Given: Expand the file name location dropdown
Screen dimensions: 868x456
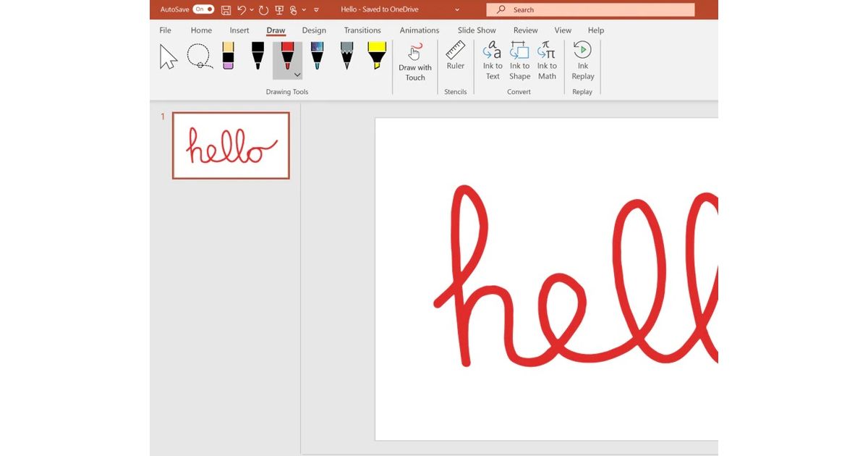Looking at the screenshot, I should click(457, 10).
